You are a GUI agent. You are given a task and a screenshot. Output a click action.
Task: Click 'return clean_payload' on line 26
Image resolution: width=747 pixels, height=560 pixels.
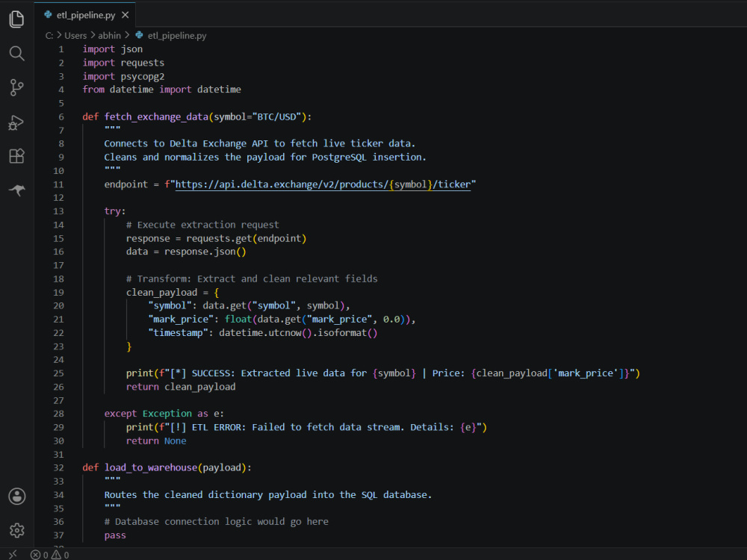point(181,387)
